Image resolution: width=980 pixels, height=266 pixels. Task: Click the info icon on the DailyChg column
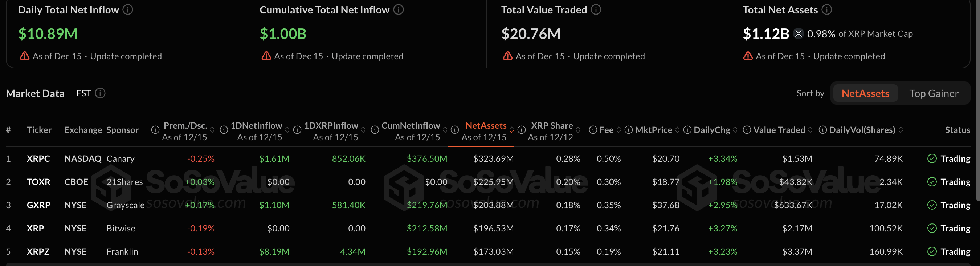pos(687,130)
